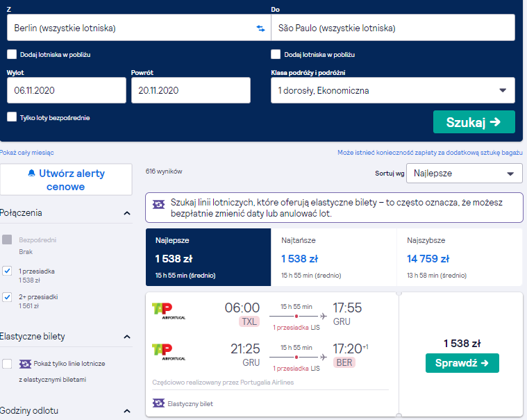Open 'Pokaż cały miesiąc' link
The width and height of the screenshot is (527, 420).
click(27, 153)
